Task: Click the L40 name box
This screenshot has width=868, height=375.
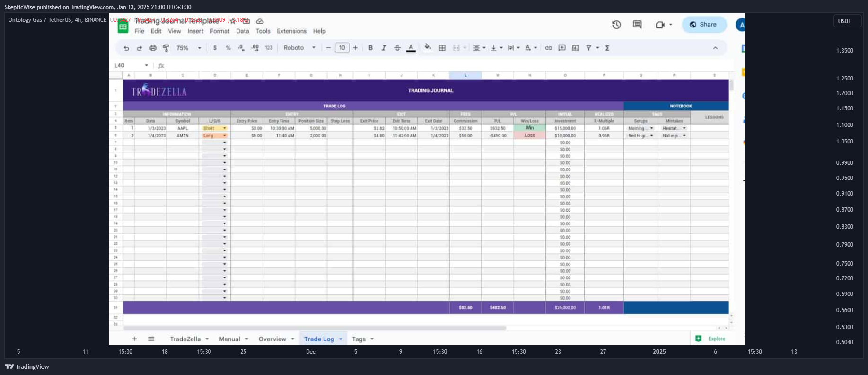Action: tap(131, 65)
